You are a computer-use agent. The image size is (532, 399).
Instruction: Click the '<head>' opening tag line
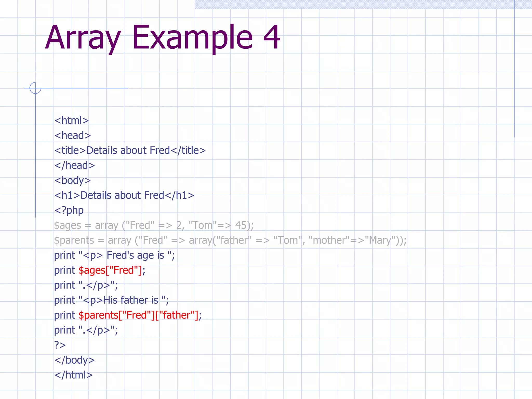tap(72, 135)
